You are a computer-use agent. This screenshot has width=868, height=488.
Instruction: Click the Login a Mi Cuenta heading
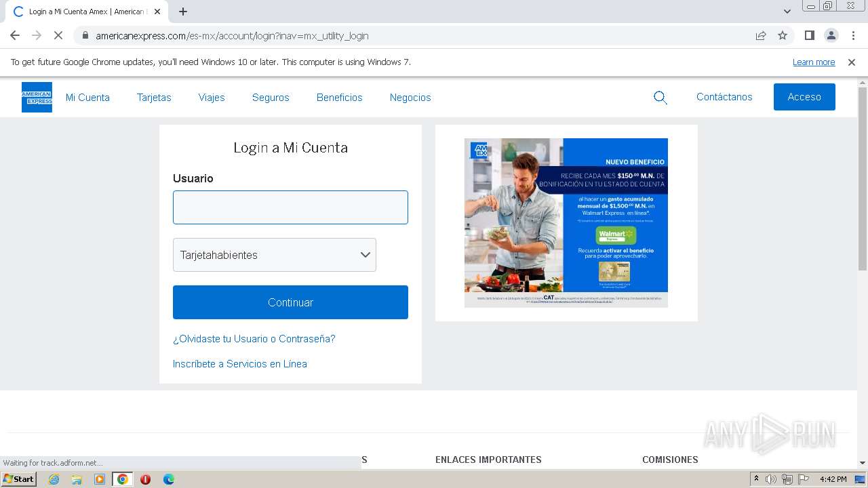(290, 148)
